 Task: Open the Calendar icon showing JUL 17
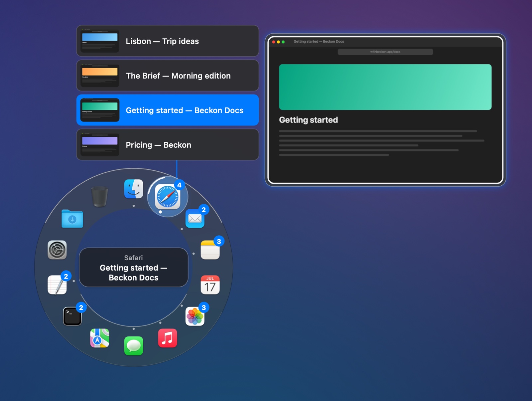210,285
